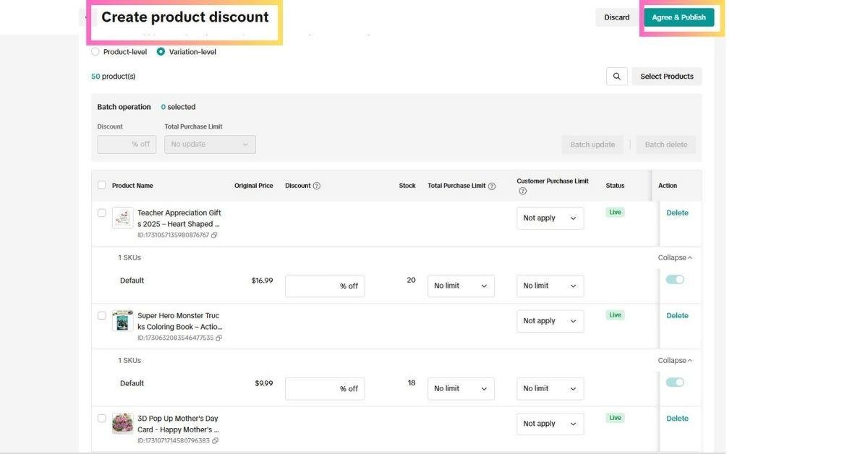Screen dimensions: 868x454
Task: Open 3D Pop Up Card Not apply dropdown
Action: [550, 424]
